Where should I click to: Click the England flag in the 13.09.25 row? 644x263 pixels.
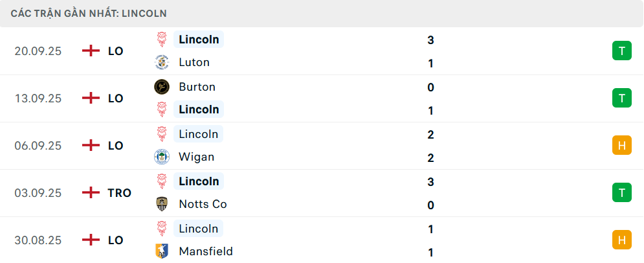point(91,98)
